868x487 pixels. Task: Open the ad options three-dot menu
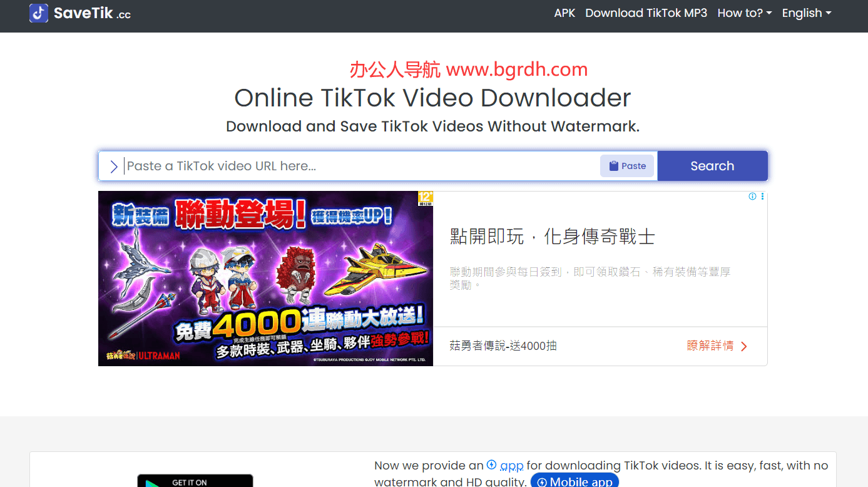click(x=762, y=196)
